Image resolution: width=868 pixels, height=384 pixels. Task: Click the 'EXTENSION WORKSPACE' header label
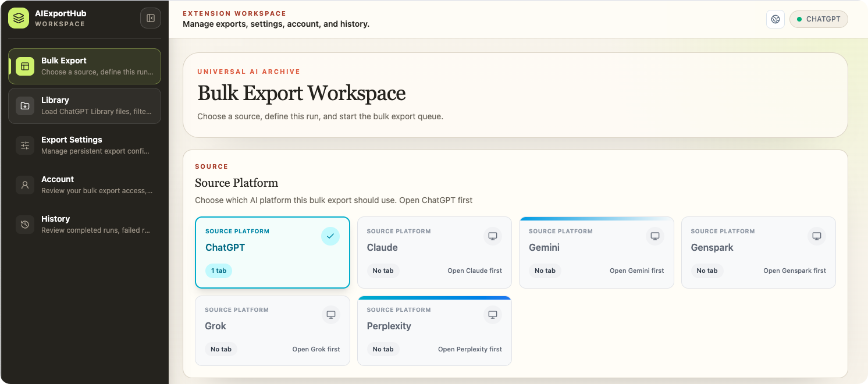coord(234,13)
